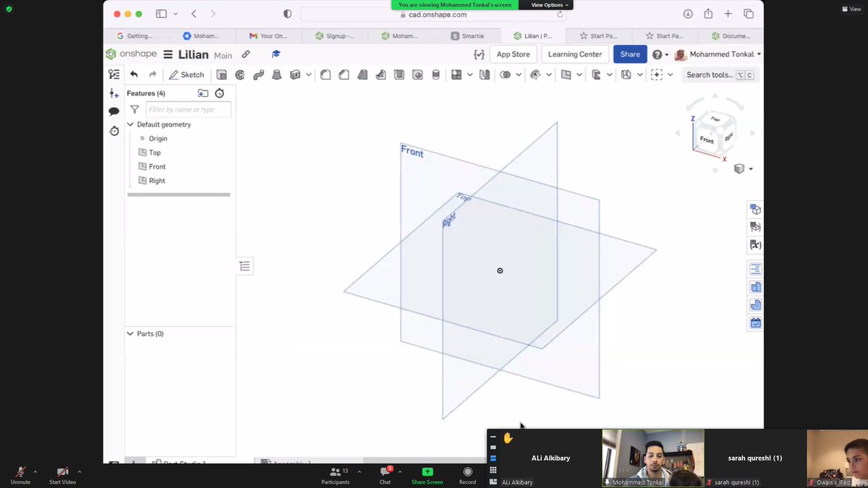Open the Mohammed Tonkal account dropdown
Screen dimensions: 868x488
pyautogui.click(x=718, y=54)
